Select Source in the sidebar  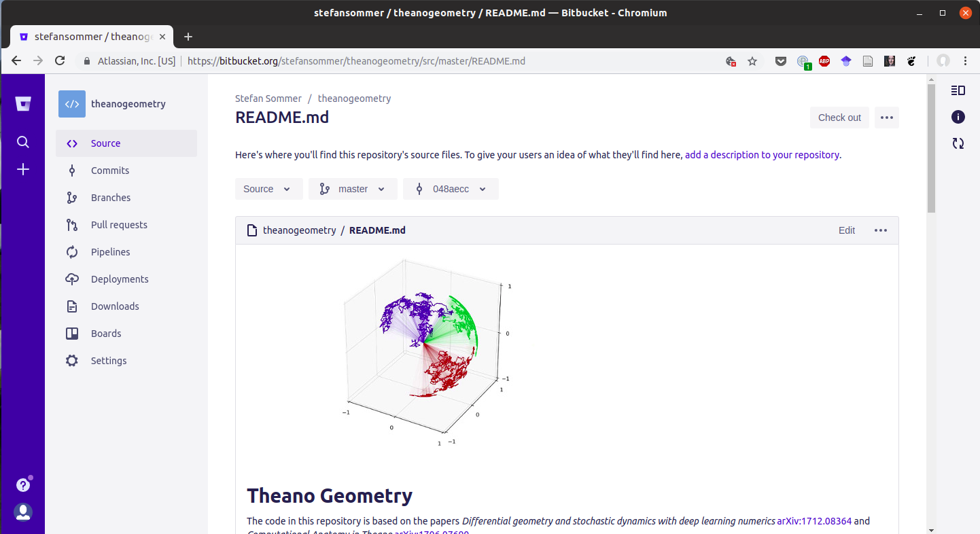coord(126,143)
